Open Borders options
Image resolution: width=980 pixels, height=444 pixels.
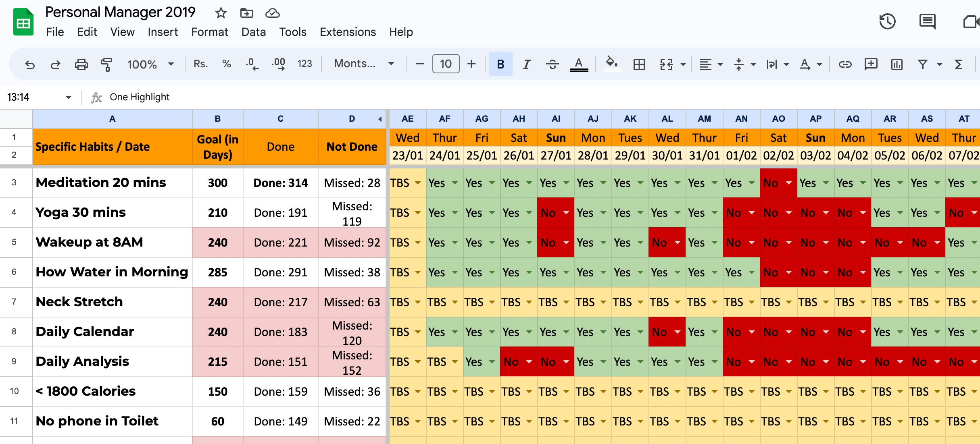click(639, 64)
